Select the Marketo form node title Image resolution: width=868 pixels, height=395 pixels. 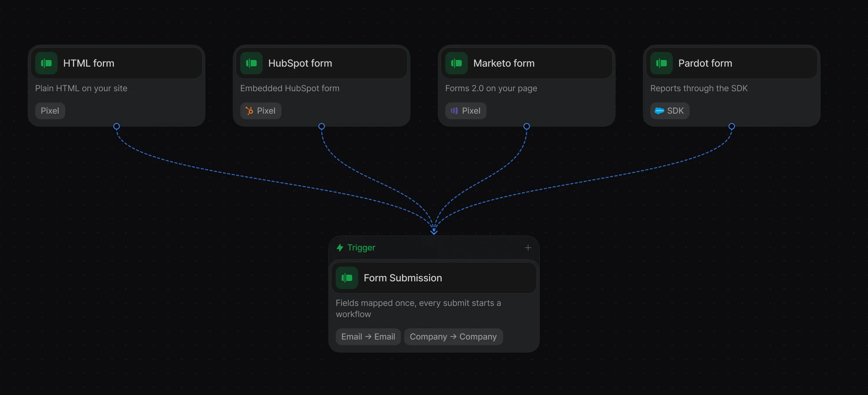[504, 63]
